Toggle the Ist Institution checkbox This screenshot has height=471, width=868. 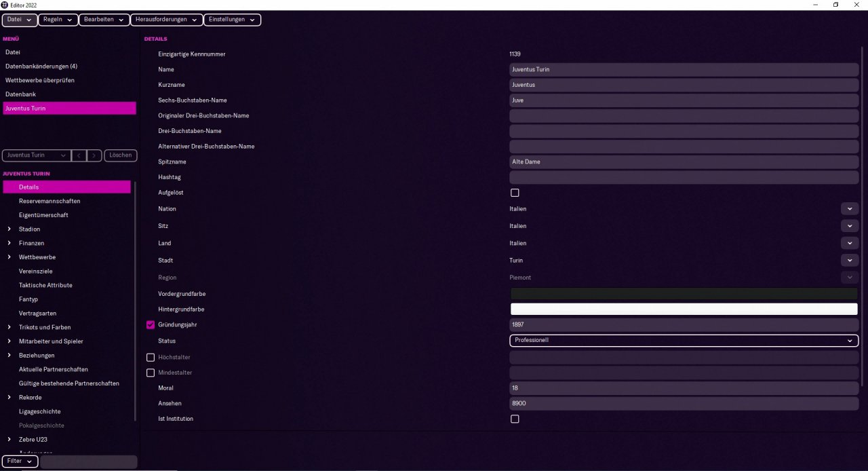point(515,419)
